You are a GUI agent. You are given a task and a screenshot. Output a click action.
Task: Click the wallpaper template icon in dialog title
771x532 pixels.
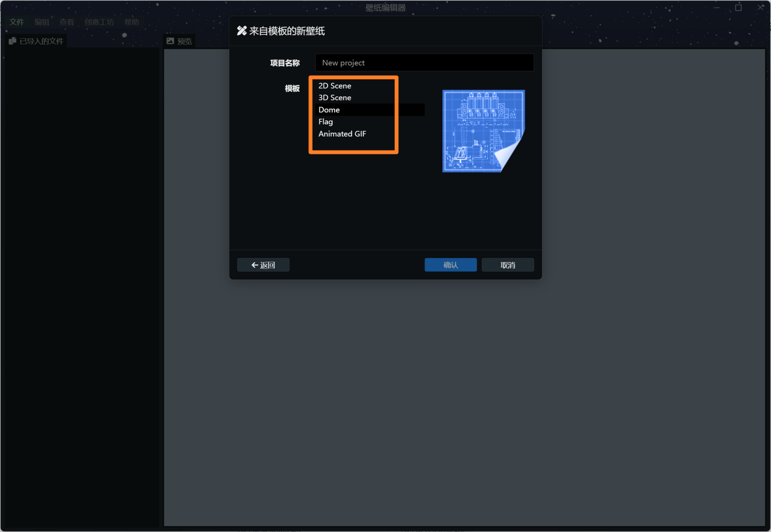coord(242,31)
